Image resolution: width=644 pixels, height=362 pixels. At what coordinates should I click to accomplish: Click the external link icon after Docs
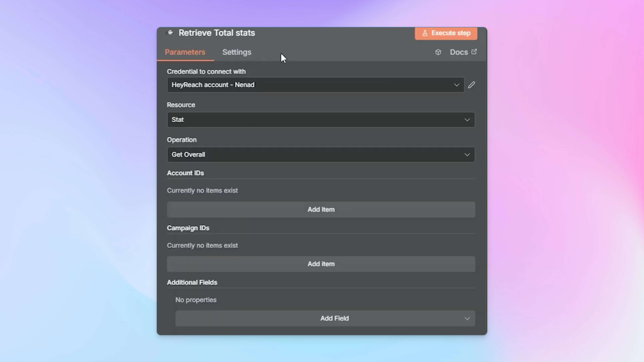click(x=474, y=52)
